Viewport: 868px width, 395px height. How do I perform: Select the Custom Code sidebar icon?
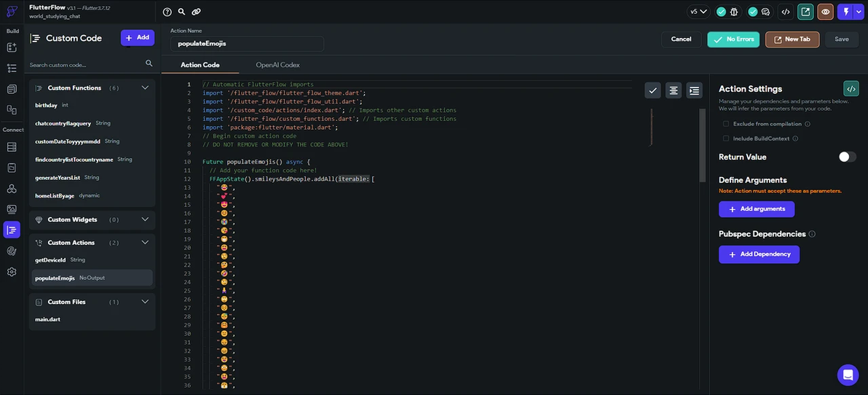(x=12, y=230)
